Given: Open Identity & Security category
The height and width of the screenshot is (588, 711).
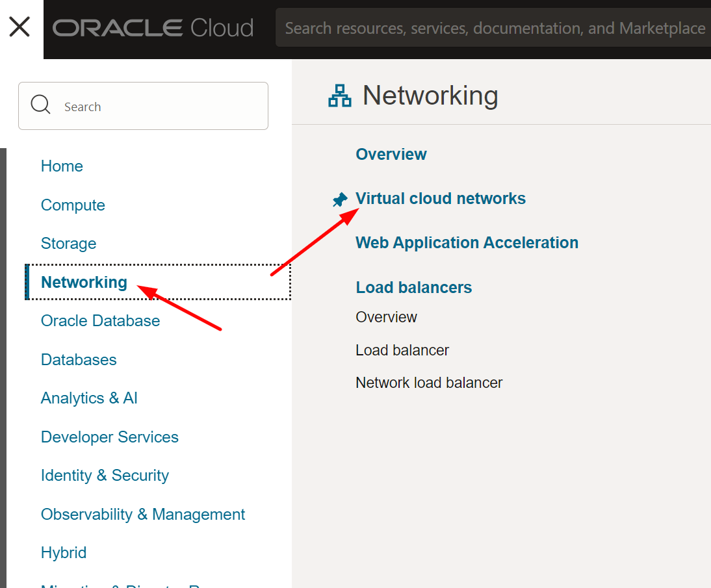Looking at the screenshot, I should click(x=105, y=475).
